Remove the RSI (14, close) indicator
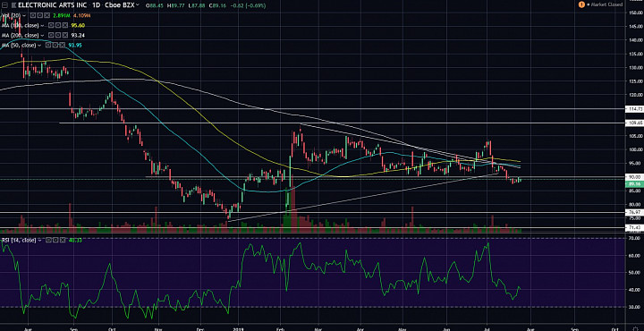644x331 pixels. (x=63, y=240)
